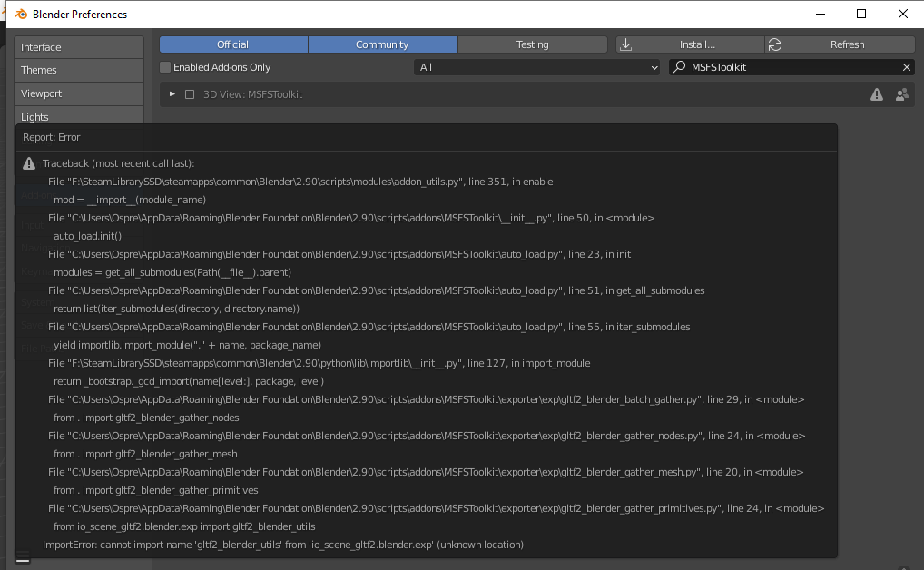924x570 pixels.
Task: Open the All category dropdown
Action: point(536,67)
